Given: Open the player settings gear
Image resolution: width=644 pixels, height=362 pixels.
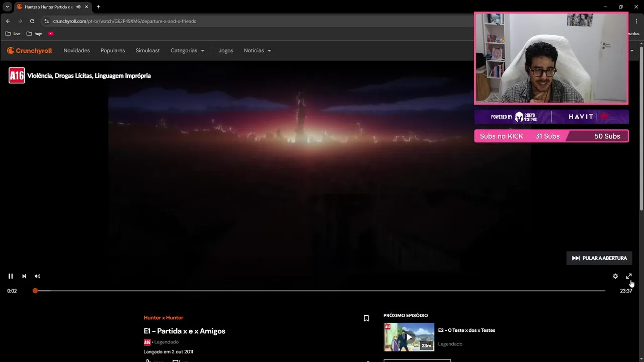Looking at the screenshot, I should (x=615, y=276).
